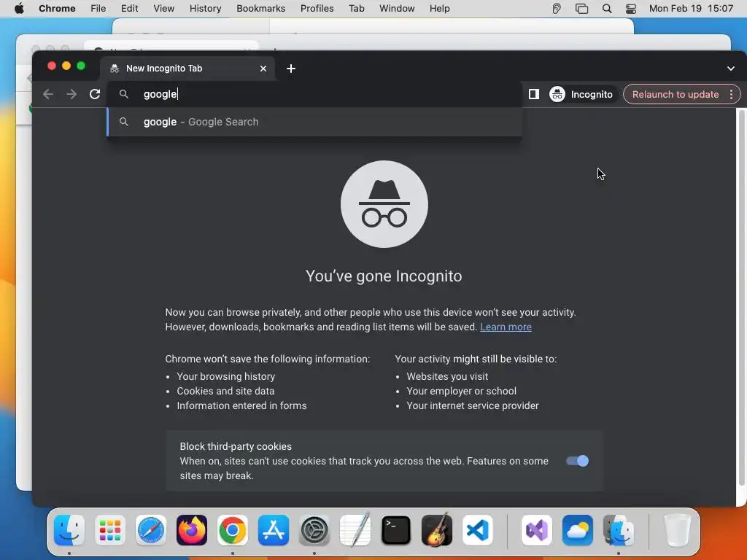Open Safari from the Dock
The image size is (747, 560).
pos(151,530)
